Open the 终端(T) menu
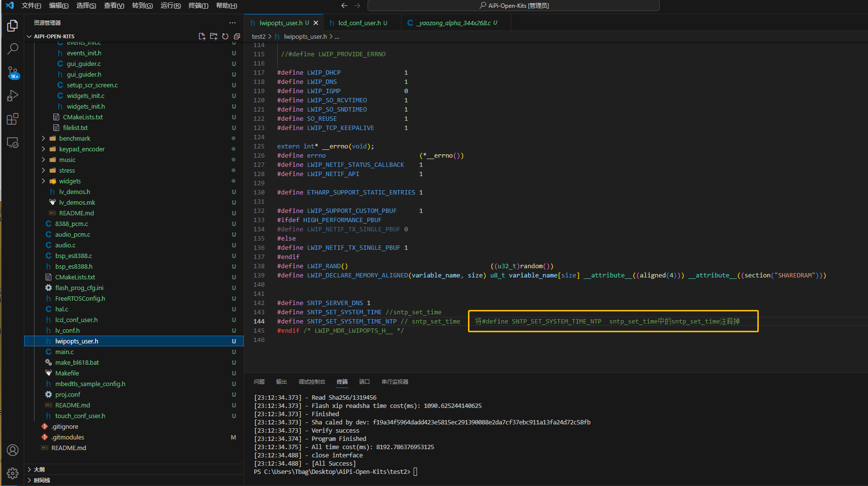The width and height of the screenshot is (868, 486). 198,5
